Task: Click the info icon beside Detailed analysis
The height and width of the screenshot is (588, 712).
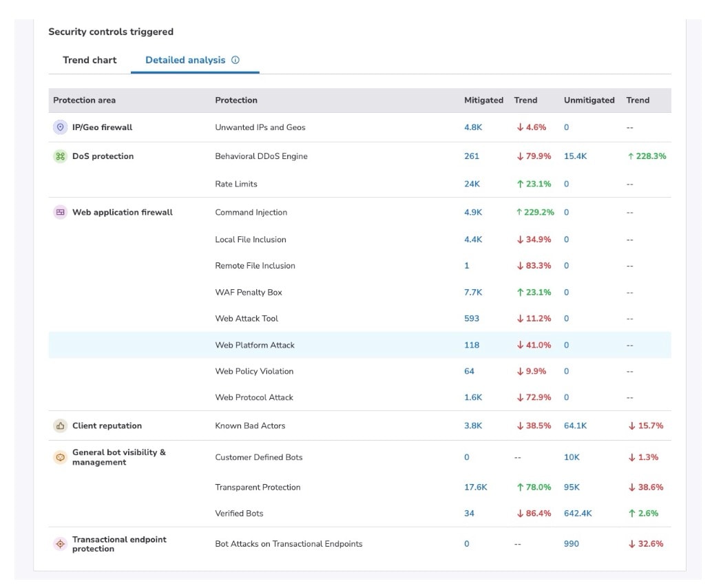Action: point(235,60)
